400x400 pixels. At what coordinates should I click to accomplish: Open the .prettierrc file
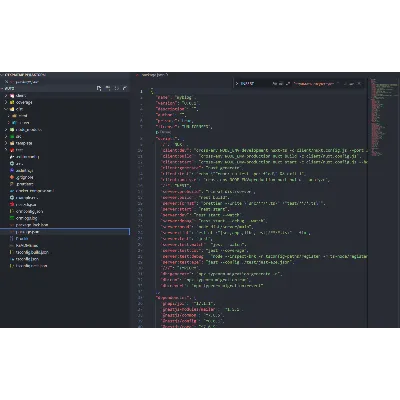tap(24, 184)
